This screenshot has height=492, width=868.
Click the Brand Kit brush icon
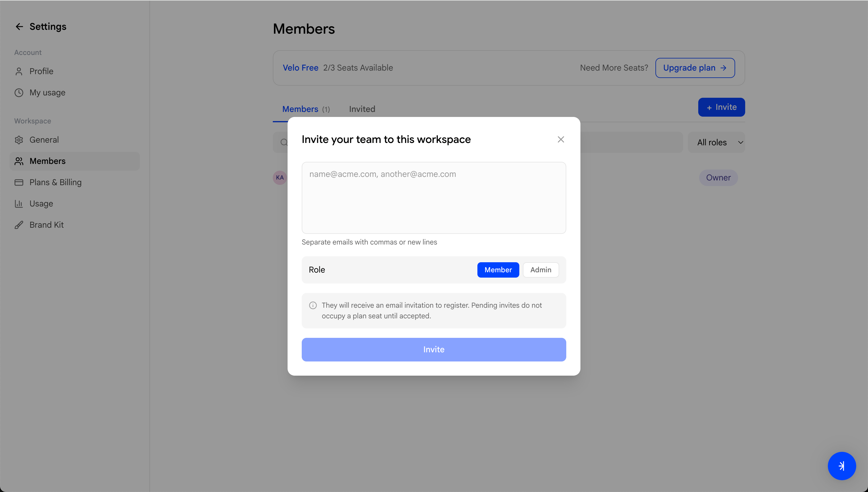19,225
